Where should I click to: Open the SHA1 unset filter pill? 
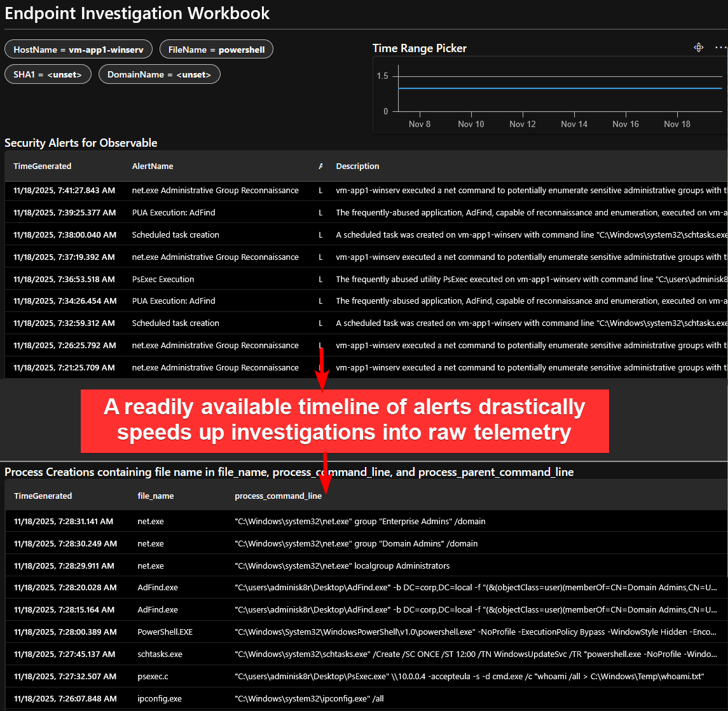(48, 74)
